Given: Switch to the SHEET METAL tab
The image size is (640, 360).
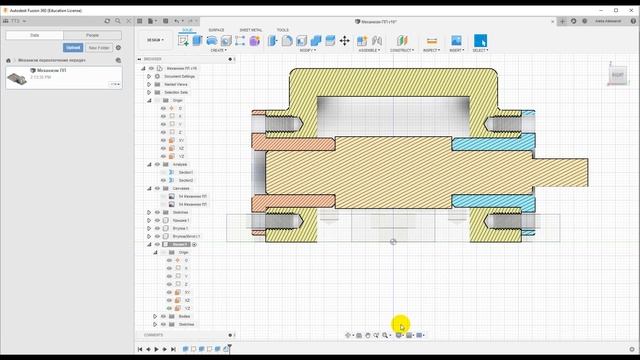Looking at the screenshot, I should click(x=251, y=30).
